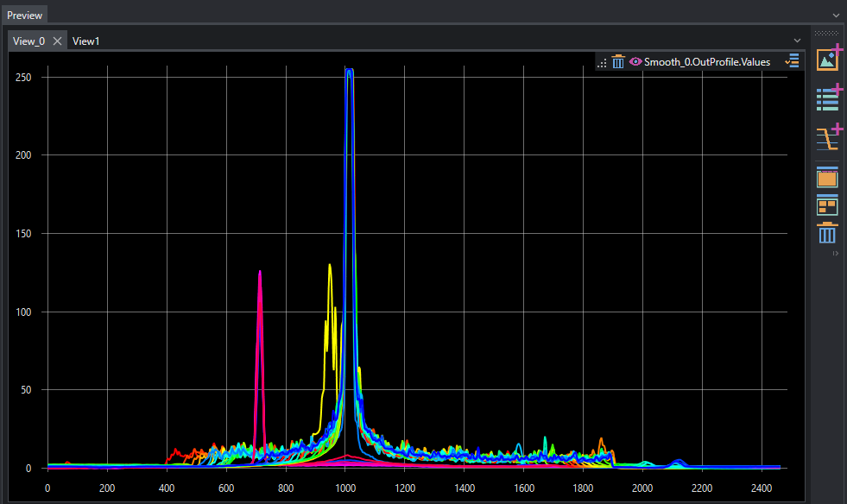
Task: Select the Preview panel tab
Action: pyautogui.click(x=24, y=16)
